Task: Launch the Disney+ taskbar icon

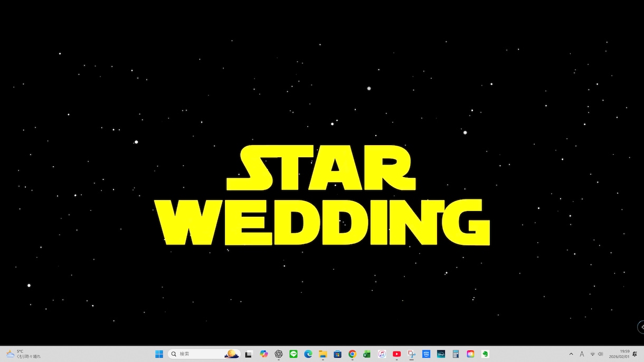Action: (x=441, y=354)
